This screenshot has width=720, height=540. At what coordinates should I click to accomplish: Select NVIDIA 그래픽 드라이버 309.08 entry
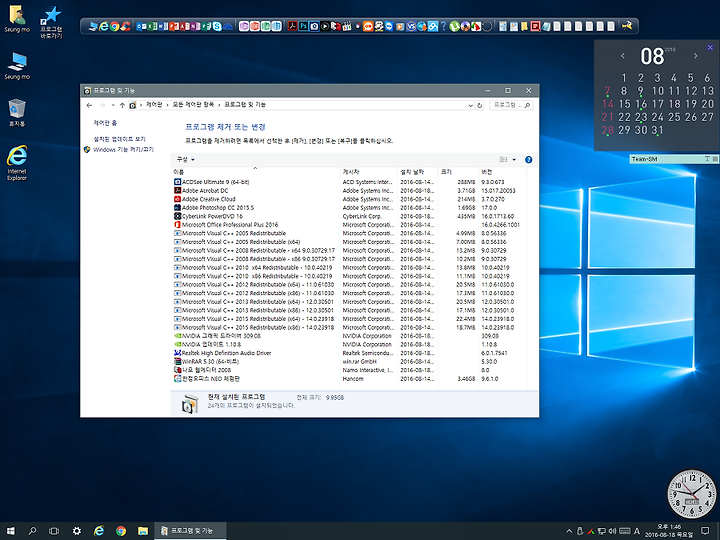349,336
